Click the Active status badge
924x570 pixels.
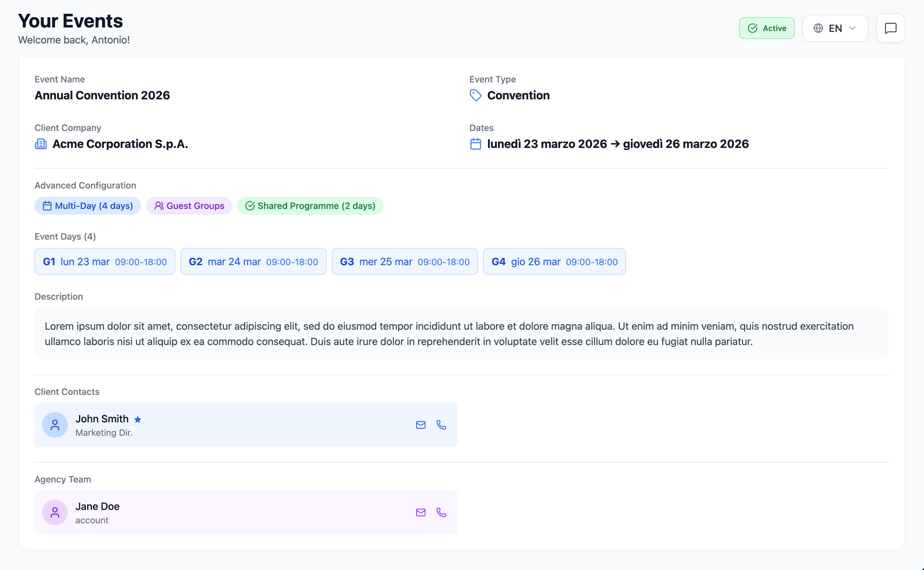click(x=767, y=28)
